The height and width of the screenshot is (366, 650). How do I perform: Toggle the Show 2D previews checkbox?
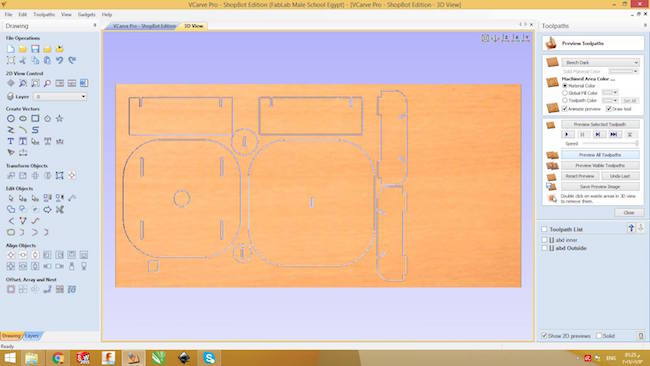coord(544,336)
